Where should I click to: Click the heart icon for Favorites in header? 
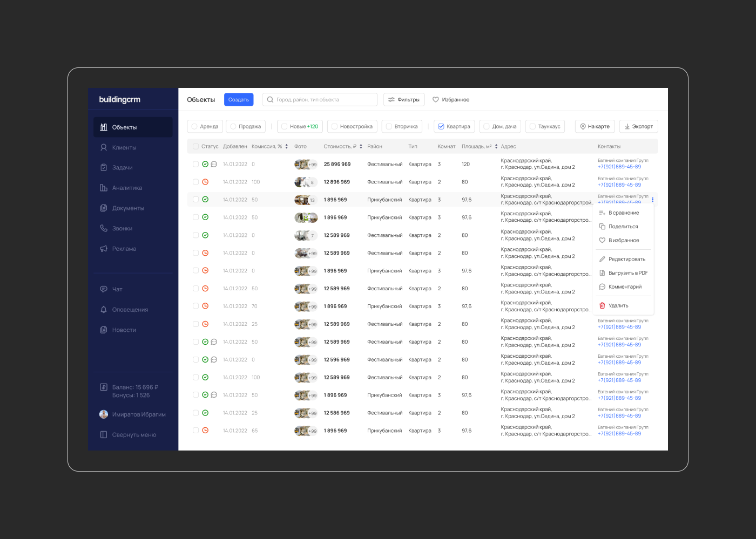[436, 100]
